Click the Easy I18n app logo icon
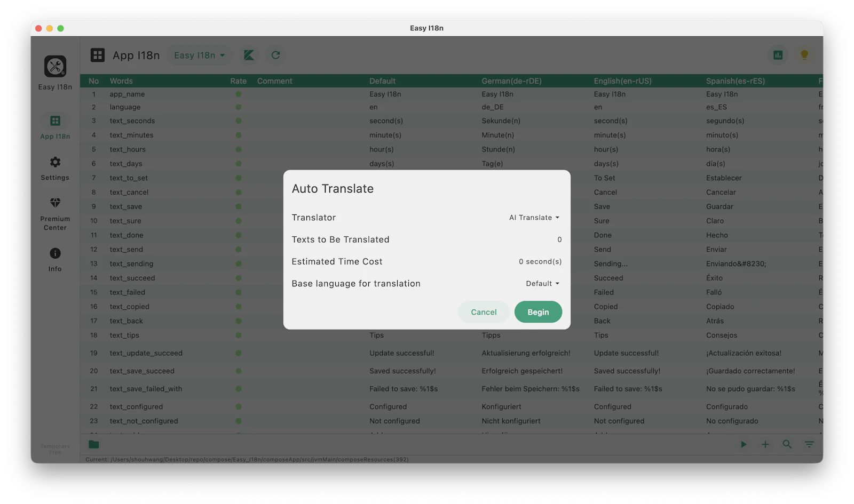Image resolution: width=854 pixels, height=504 pixels. point(55,67)
